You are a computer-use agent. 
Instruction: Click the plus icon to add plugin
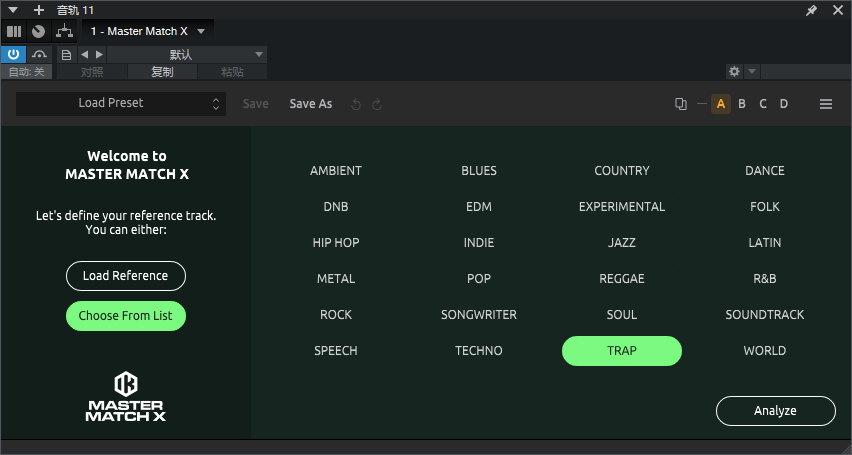point(39,10)
